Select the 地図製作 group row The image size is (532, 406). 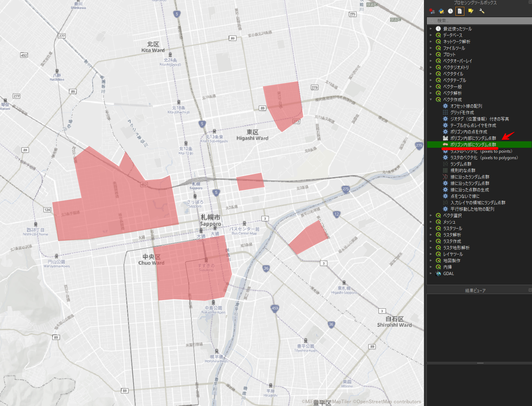(479, 260)
